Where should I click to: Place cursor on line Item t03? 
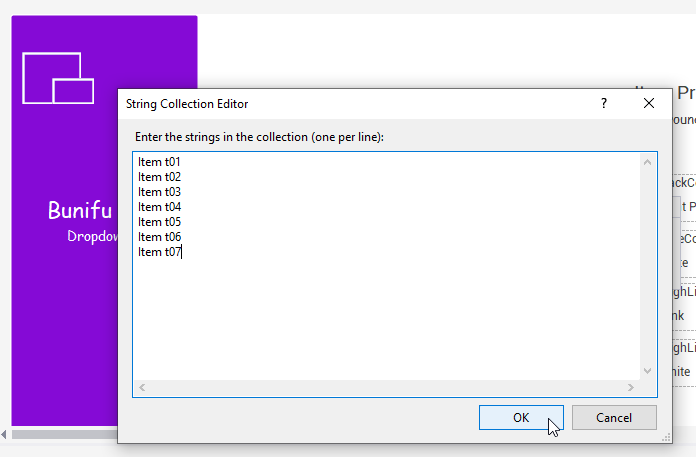tap(159, 192)
